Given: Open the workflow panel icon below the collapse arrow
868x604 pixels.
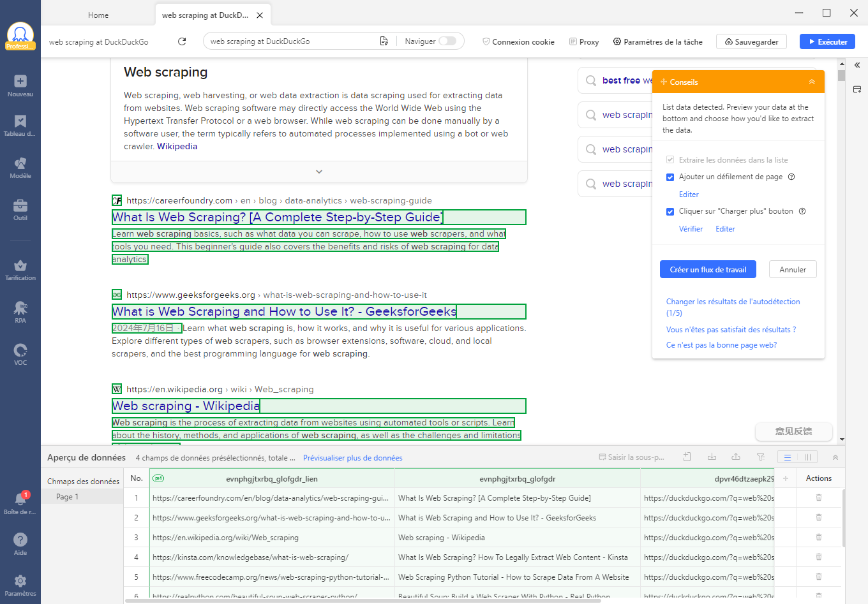Looking at the screenshot, I should point(857,89).
